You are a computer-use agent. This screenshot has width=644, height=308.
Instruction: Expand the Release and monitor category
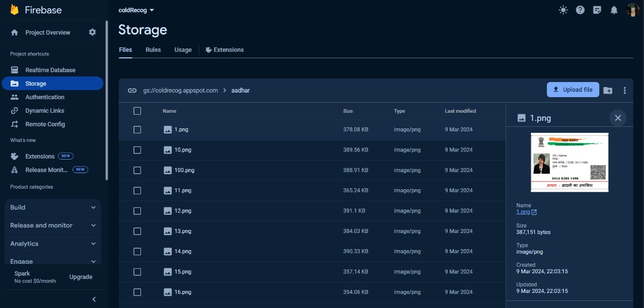click(x=53, y=225)
